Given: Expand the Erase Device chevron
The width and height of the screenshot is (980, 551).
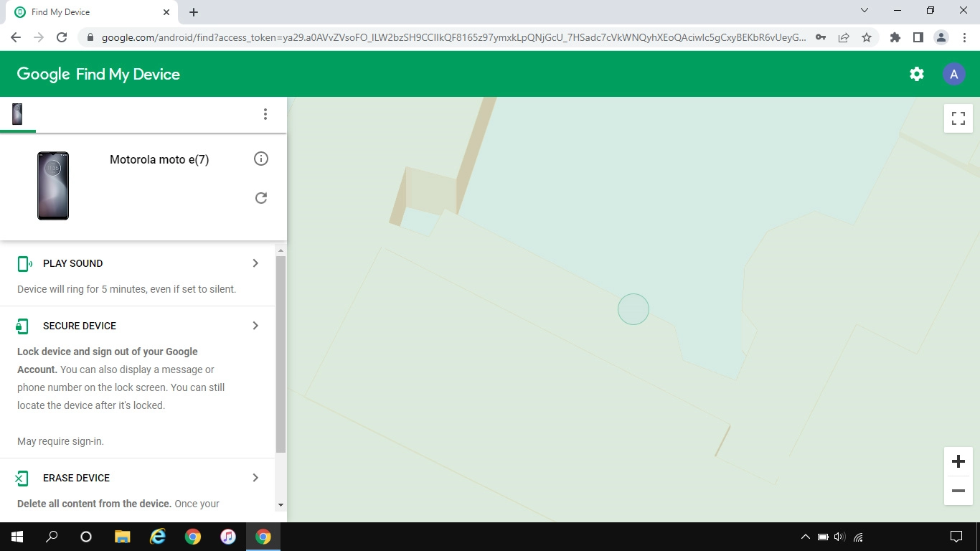Looking at the screenshot, I should [x=255, y=478].
